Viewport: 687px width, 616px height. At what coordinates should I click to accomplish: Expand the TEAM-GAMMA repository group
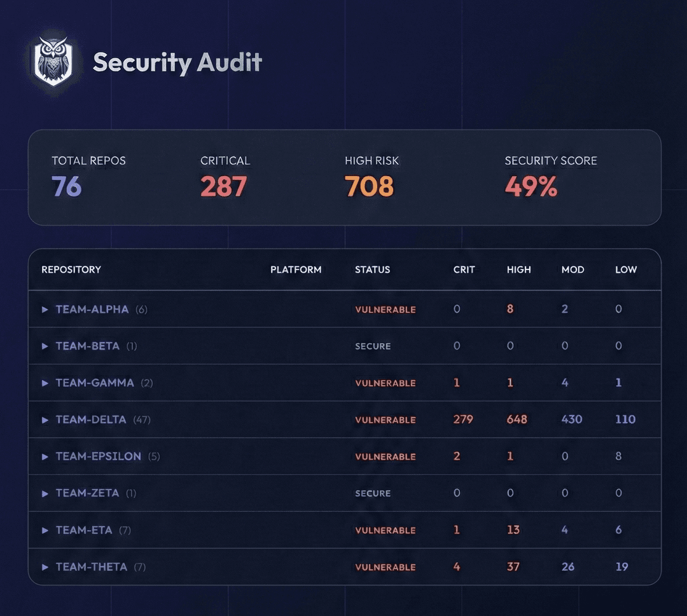click(x=45, y=383)
